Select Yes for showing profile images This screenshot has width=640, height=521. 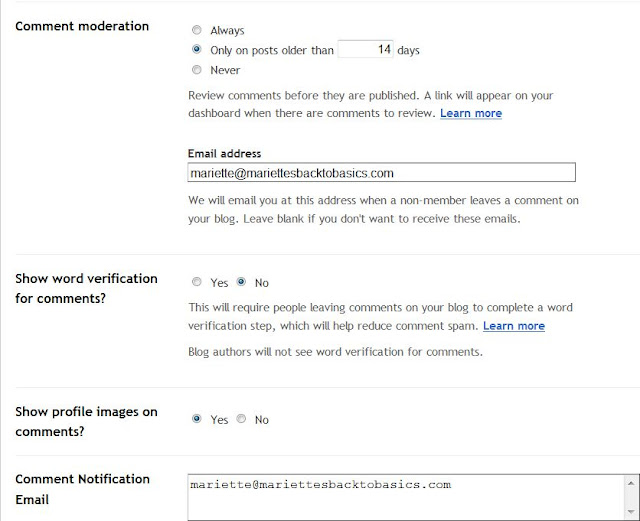click(x=196, y=419)
